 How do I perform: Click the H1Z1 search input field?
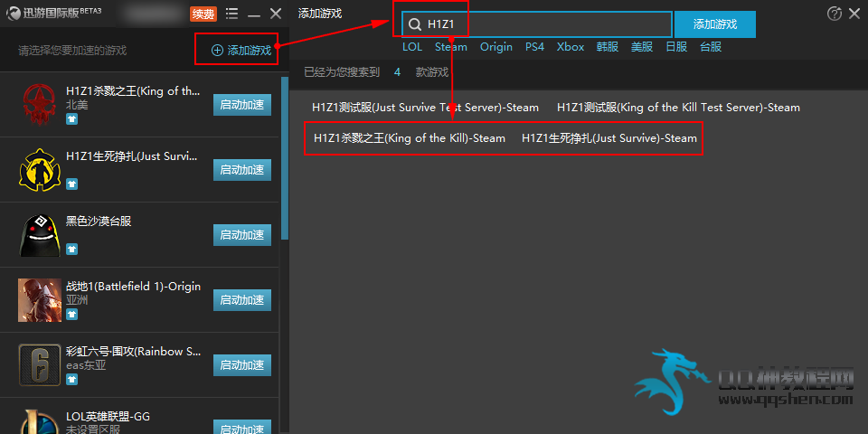point(537,24)
